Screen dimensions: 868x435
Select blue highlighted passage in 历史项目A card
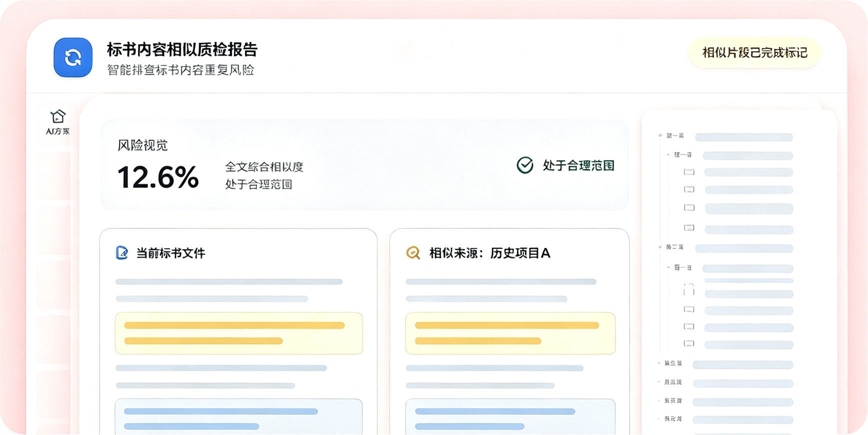pos(510,416)
